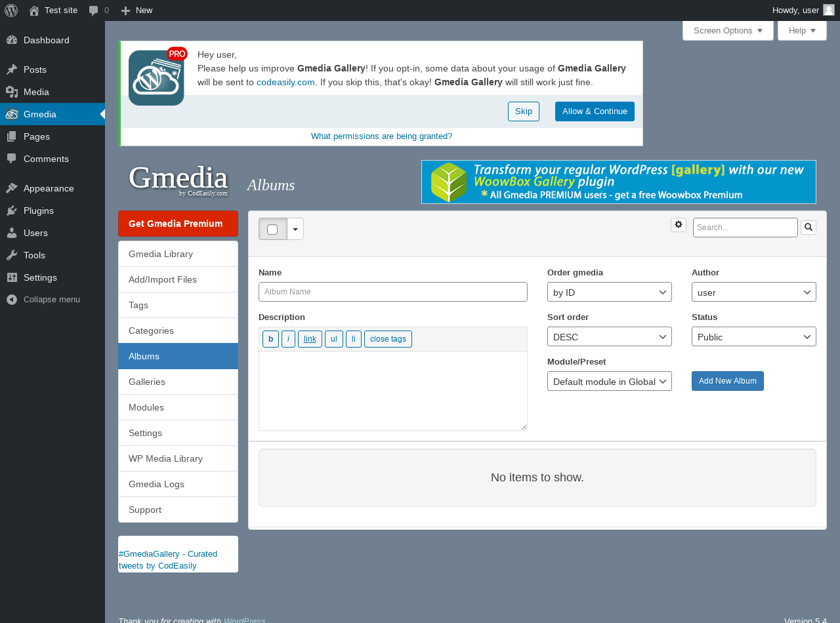Click the italic i editor button
Screen dimensions: 840x623
(x=288, y=339)
